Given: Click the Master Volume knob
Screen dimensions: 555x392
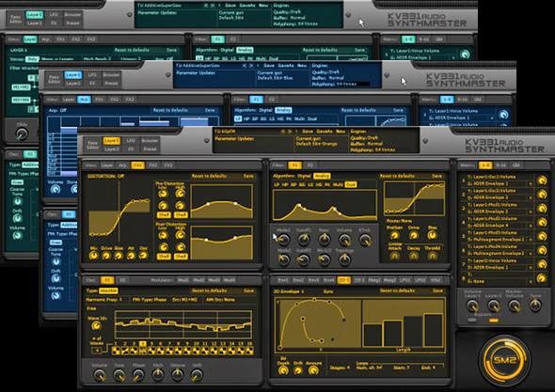Looking at the screenshot, I should click(x=515, y=306).
